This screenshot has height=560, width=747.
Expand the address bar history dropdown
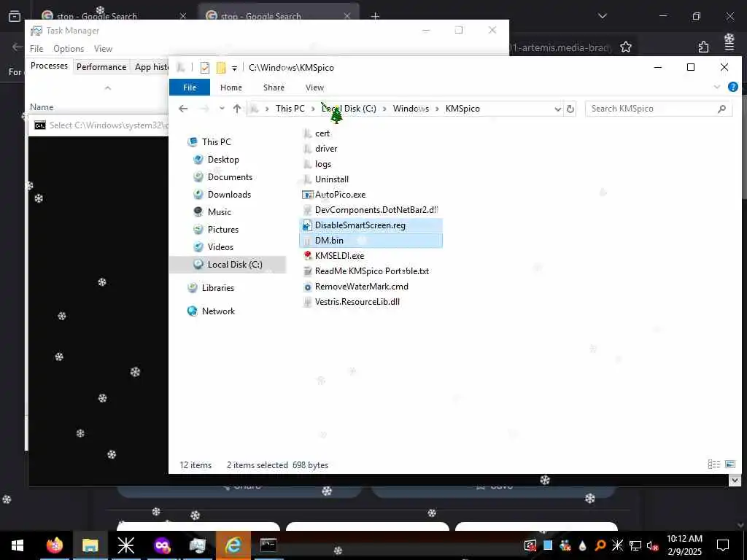point(557,109)
